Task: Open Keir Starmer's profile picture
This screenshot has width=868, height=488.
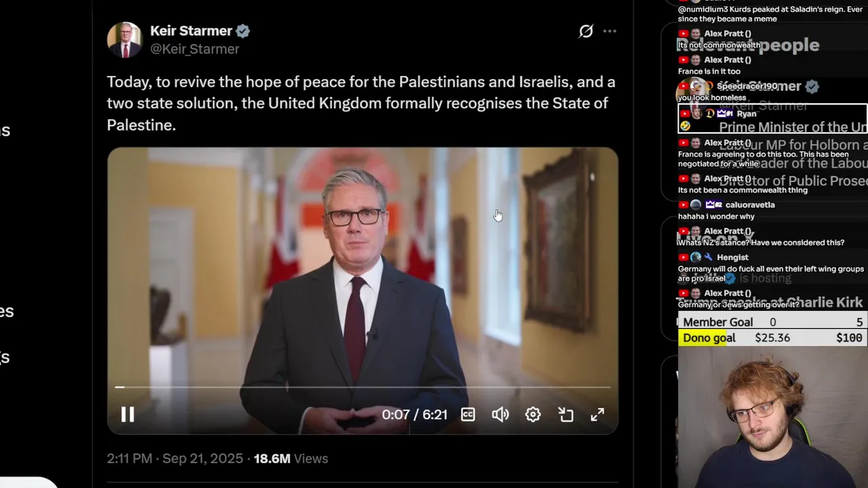Action: (124, 39)
